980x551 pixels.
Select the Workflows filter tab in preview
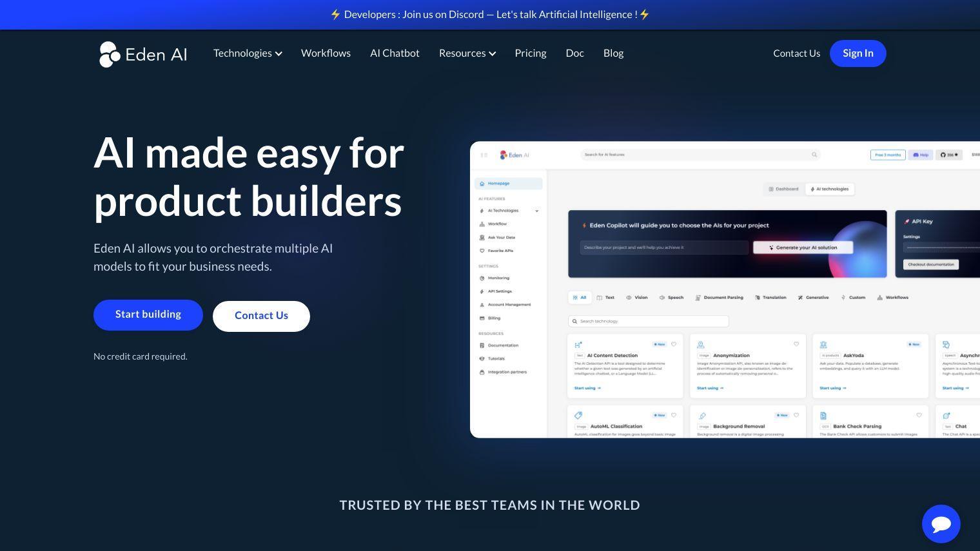(x=893, y=298)
